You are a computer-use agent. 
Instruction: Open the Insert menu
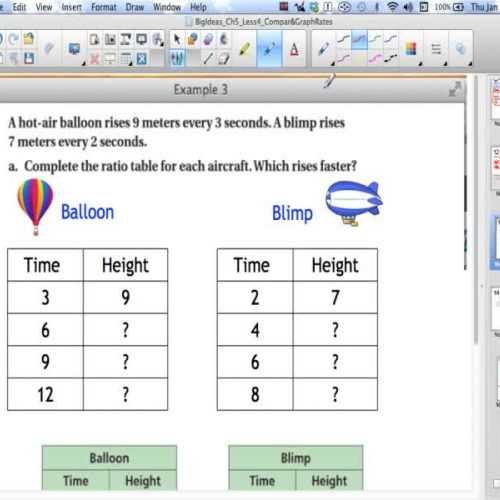pos(71,7)
